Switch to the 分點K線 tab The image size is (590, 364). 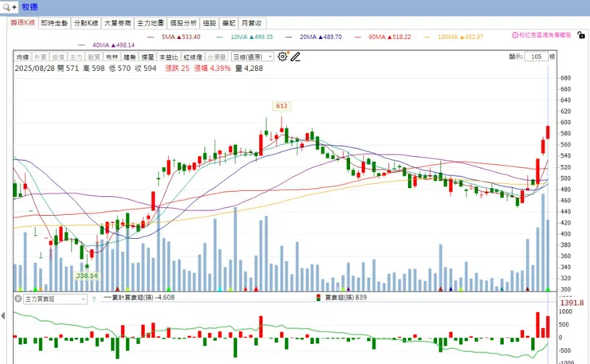86,23
